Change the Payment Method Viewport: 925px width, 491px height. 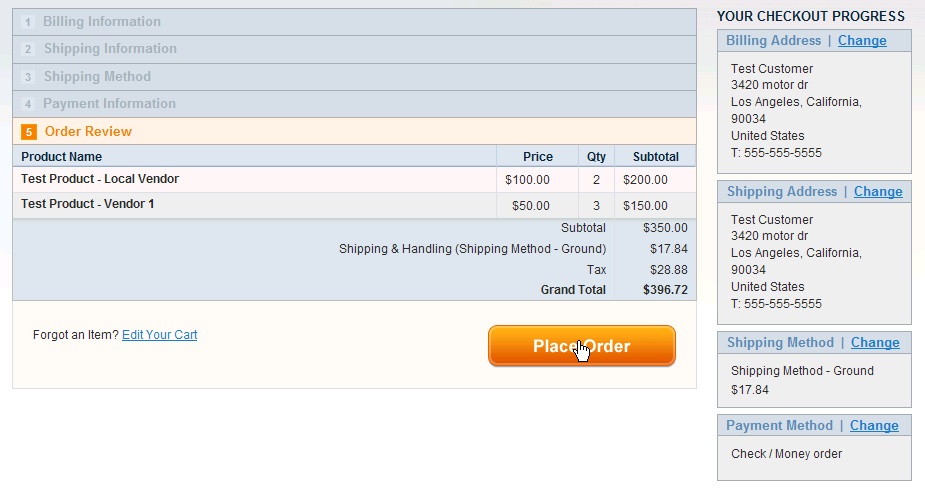[874, 426]
